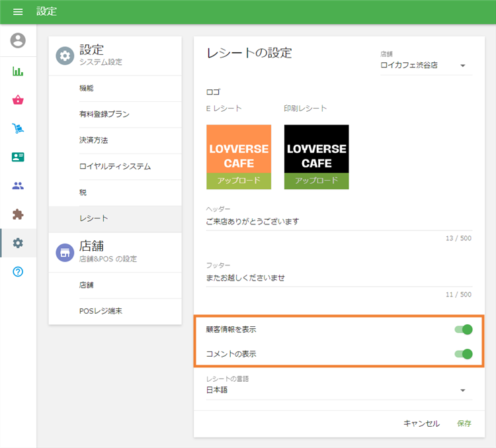Screen dimensions: 496x448
Task: Open the customers people icon
Action: (x=18, y=186)
